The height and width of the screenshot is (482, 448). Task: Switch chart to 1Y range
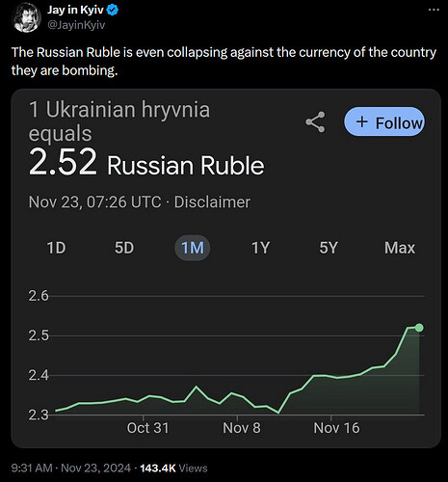tap(260, 248)
